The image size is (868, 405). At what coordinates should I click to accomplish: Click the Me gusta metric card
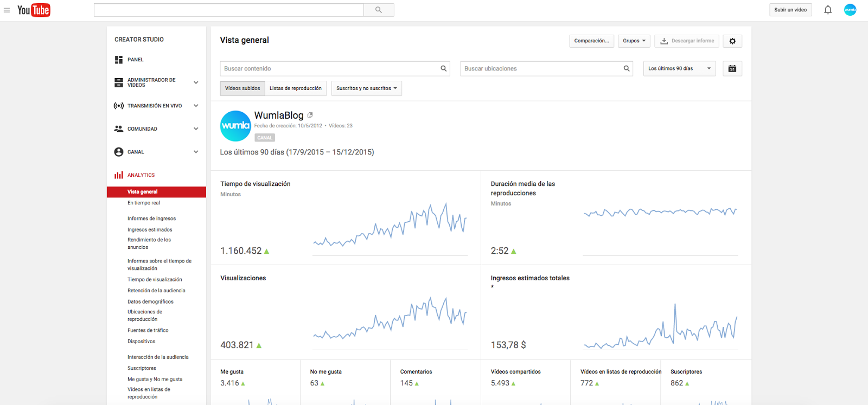point(256,382)
